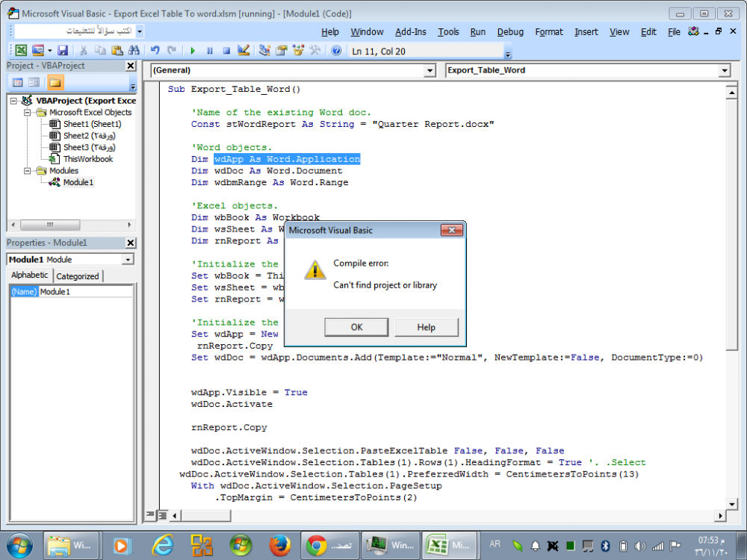Switch to the Categorized properties tab
747x560 pixels.
78,276
